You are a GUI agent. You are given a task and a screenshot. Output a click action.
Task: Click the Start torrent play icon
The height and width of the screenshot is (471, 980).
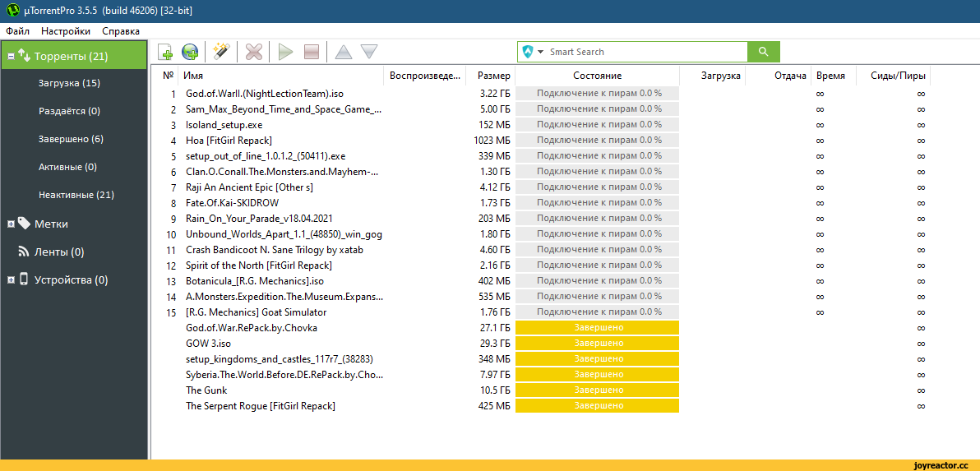click(x=285, y=52)
